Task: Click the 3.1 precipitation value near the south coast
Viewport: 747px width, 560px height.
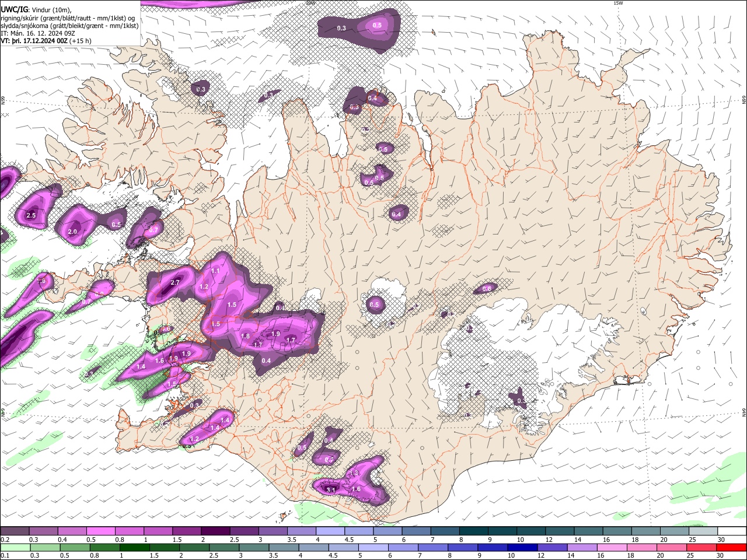Action: [x=331, y=490]
